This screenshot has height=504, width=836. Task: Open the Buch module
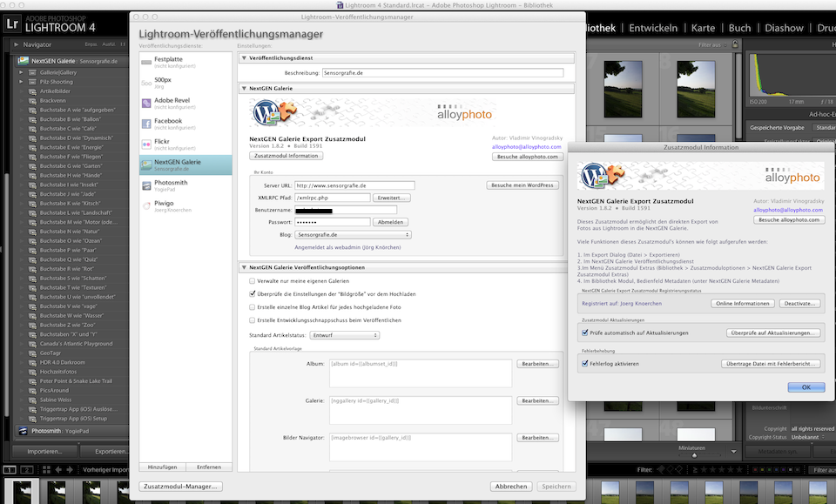tap(739, 28)
